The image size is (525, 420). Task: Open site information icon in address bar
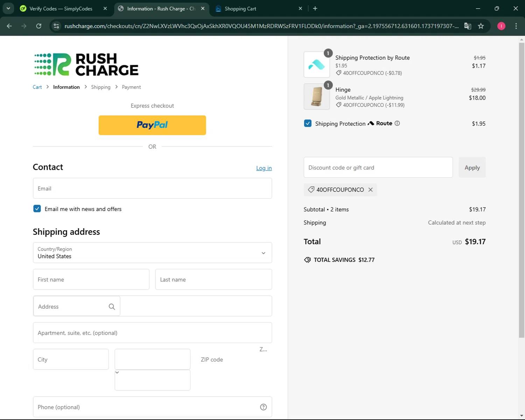click(x=56, y=26)
